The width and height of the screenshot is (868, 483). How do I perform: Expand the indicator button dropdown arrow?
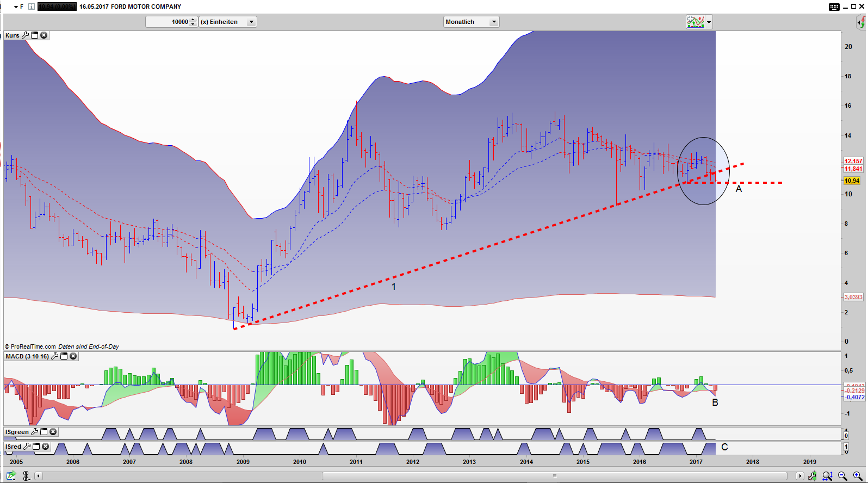click(x=709, y=22)
